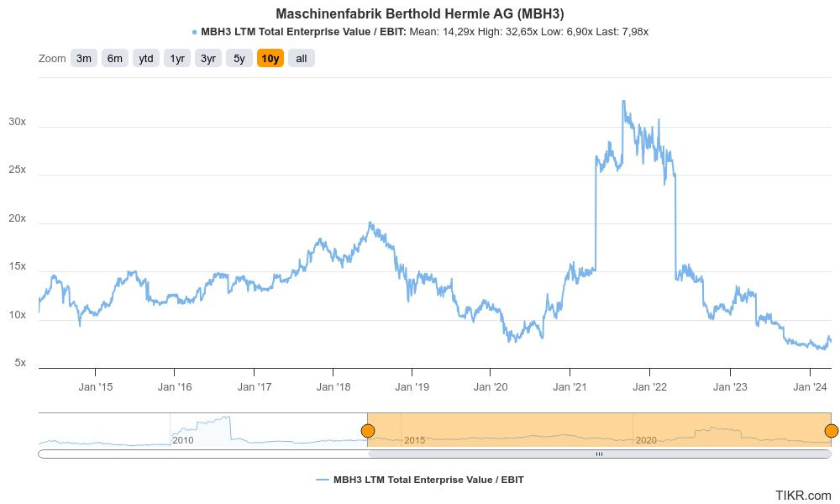Click the Jan '19 axis label

tap(412, 386)
